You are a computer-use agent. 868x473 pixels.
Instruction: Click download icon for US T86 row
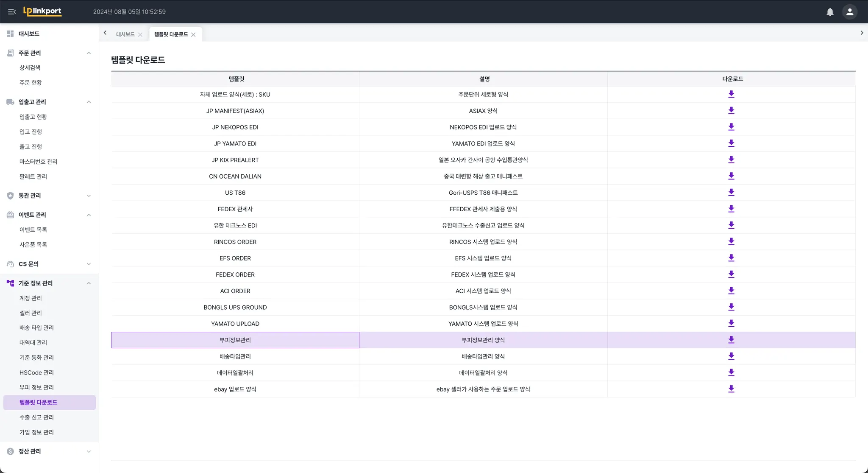coord(731,193)
